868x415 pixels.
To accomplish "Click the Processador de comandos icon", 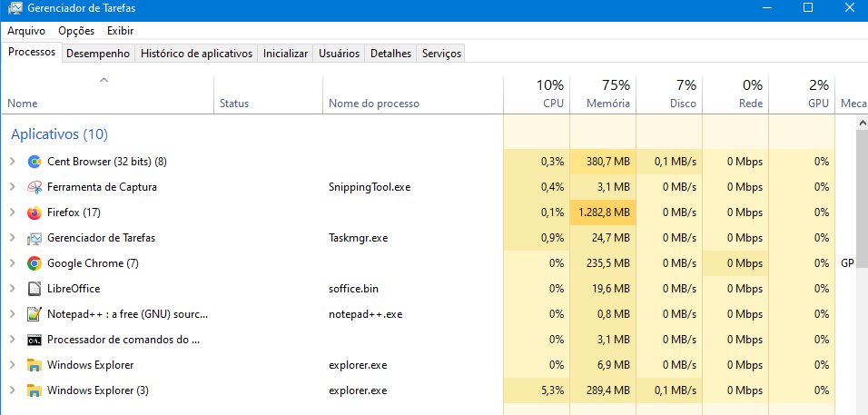I will (x=35, y=340).
